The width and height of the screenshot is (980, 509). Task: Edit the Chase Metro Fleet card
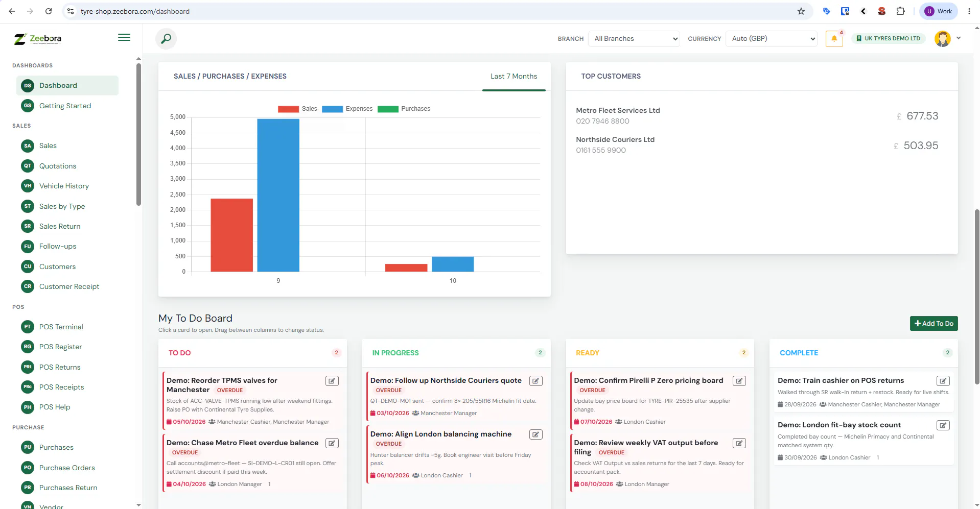pyautogui.click(x=332, y=443)
